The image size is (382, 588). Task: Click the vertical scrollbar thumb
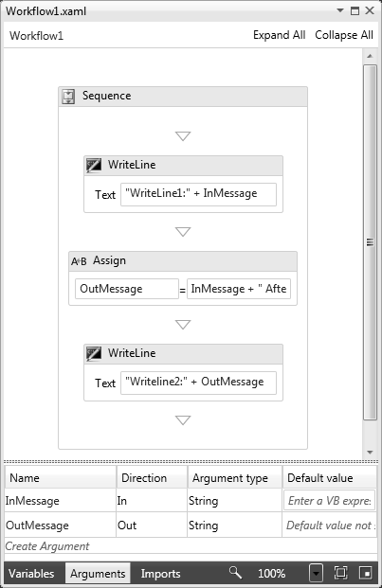point(370,242)
